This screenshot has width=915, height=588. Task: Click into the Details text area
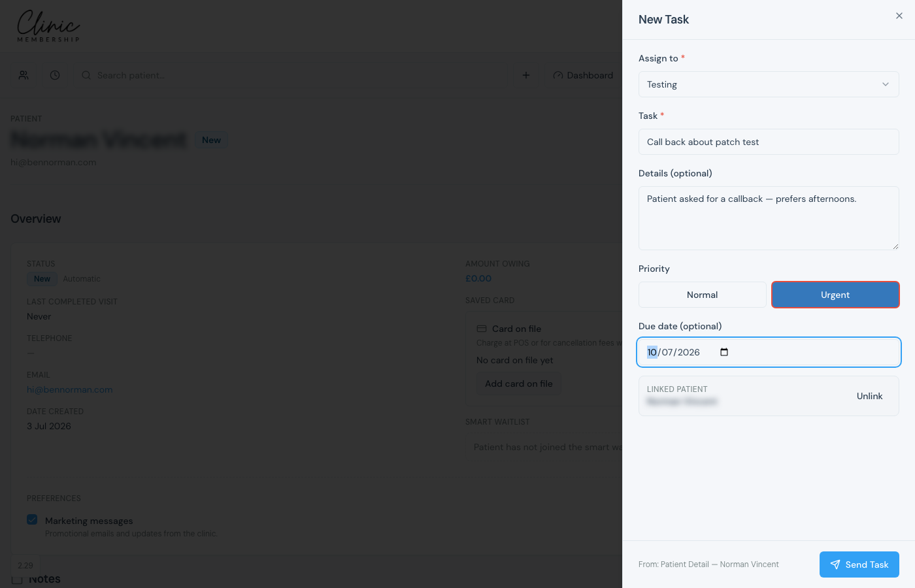click(769, 218)
